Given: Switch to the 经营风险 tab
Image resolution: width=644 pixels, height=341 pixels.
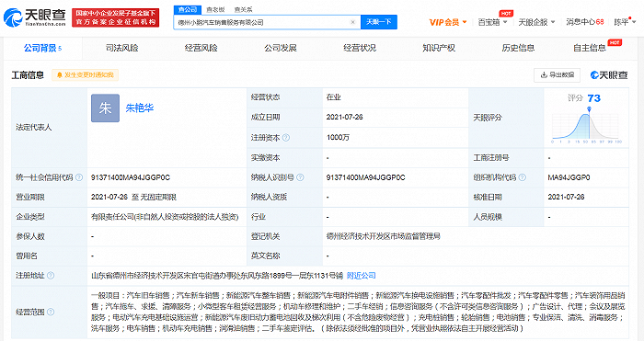Looking at the screenshot, I should (201, 48).
